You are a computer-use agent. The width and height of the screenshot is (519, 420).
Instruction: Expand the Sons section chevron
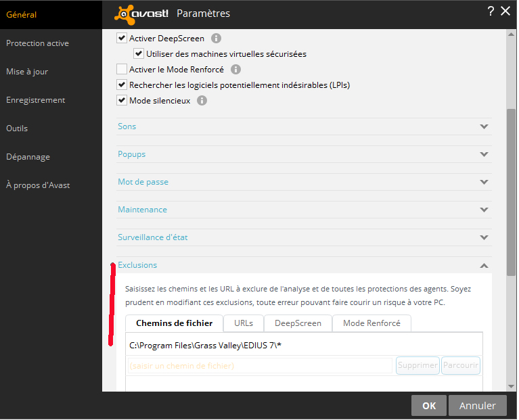click(485, 126)
